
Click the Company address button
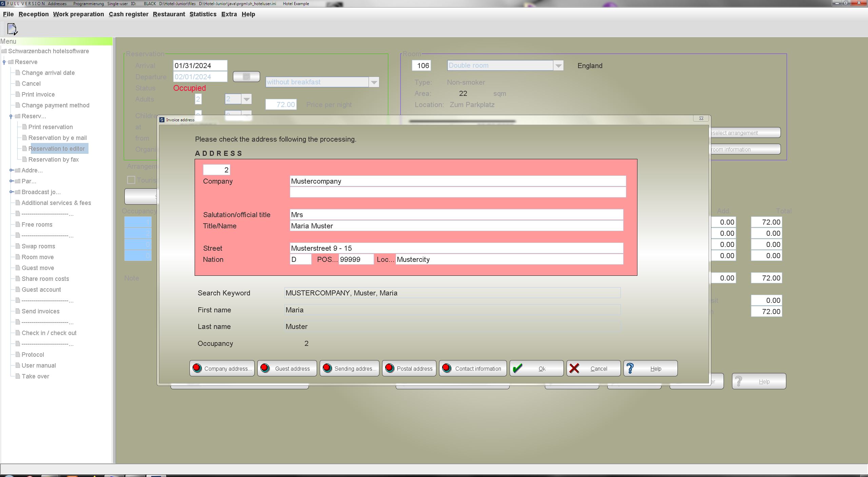(x=222, y=368)
